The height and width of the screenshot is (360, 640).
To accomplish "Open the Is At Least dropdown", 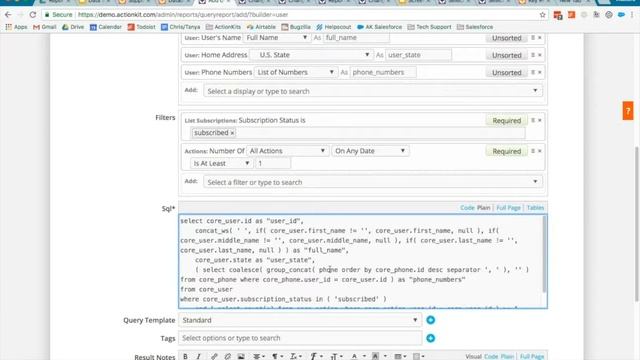I will 222,163.
